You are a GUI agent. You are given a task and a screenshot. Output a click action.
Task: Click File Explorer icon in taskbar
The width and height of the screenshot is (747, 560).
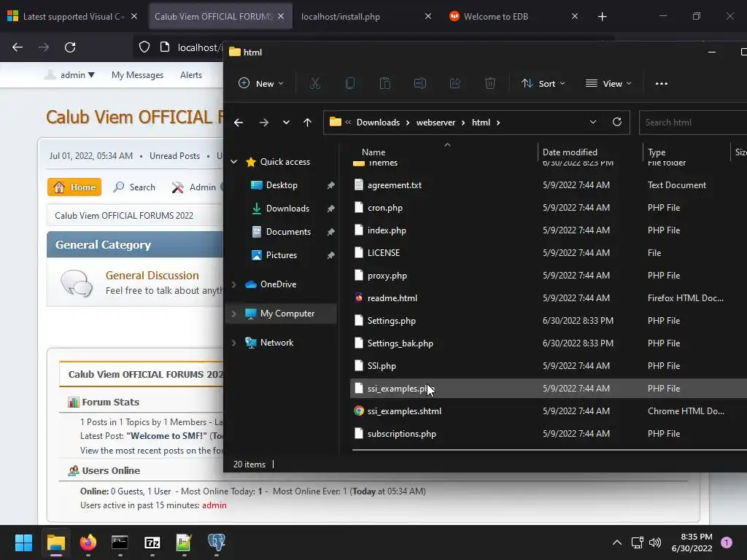pyautogui.click(x=55, y=542)
